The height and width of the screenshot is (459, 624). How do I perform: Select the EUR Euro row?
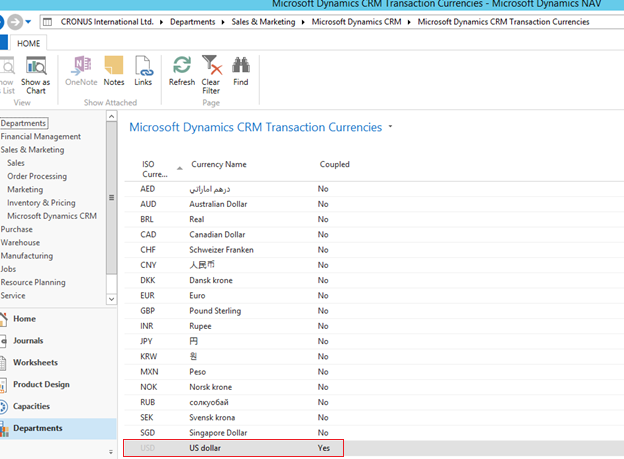(374, 296)
